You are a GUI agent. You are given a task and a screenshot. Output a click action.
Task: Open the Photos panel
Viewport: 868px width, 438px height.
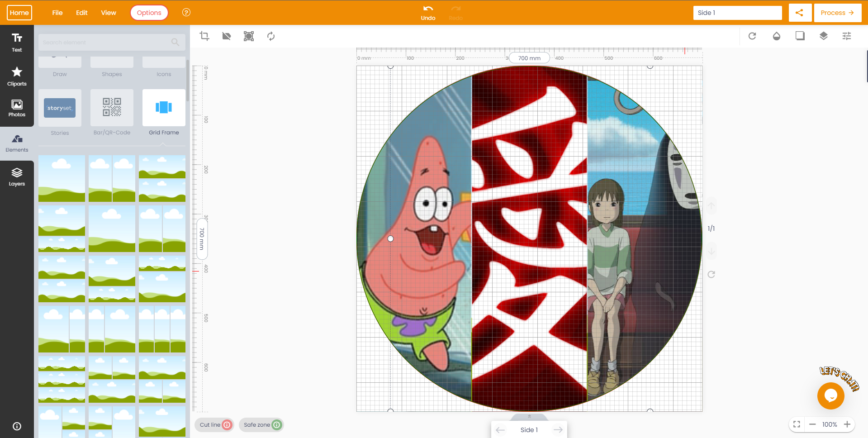pyautogui.click(x=17, y=109)
